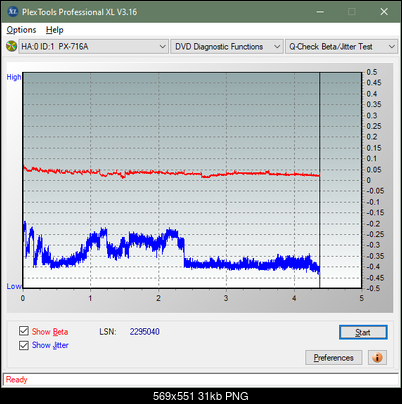Toggle the Show Jitter checkbox

24,345
